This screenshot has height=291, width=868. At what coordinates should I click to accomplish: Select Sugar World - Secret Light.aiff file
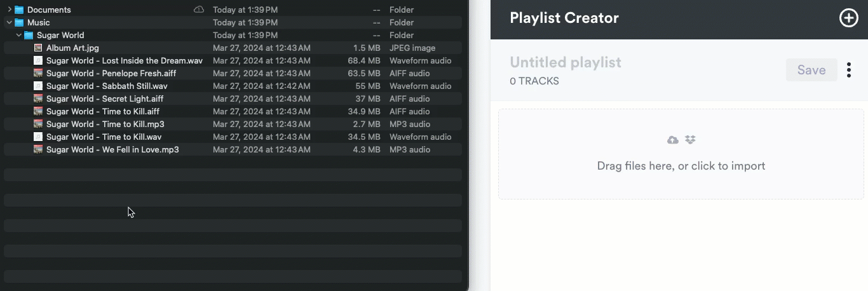tap(105, 99)
